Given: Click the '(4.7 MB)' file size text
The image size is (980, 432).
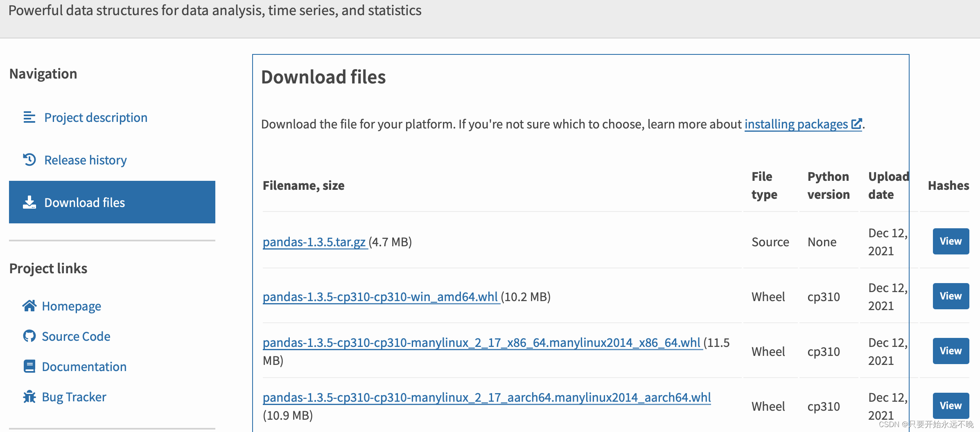Looking at the screenshot, I should (390, 242).
